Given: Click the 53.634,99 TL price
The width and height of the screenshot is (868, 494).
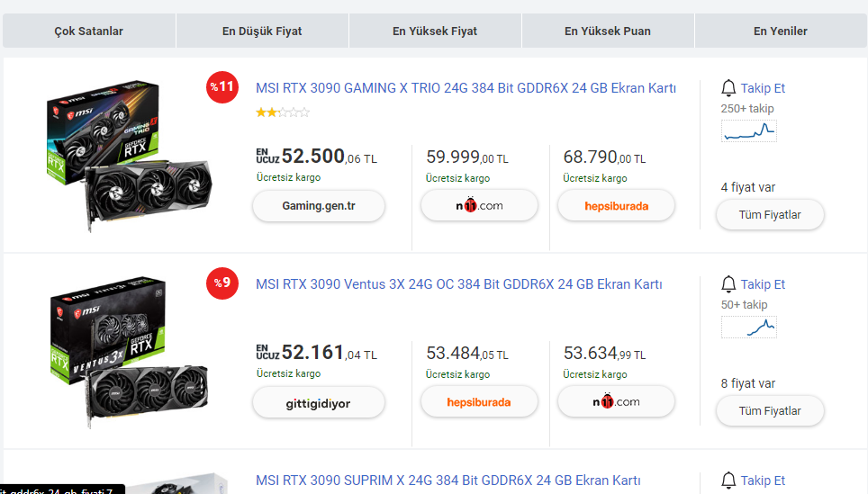Looking at the screenshot, I should point(604,353).
